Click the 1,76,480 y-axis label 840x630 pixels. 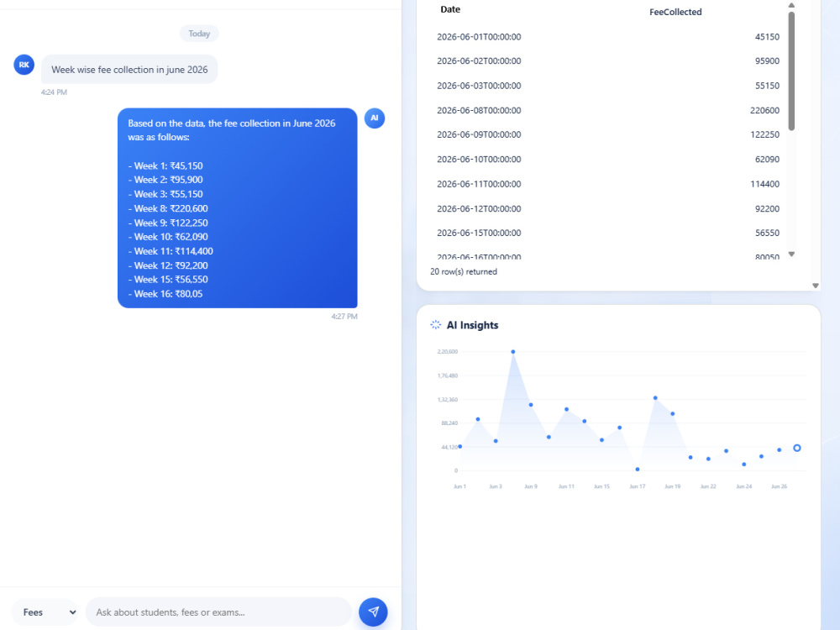[448, 375]
